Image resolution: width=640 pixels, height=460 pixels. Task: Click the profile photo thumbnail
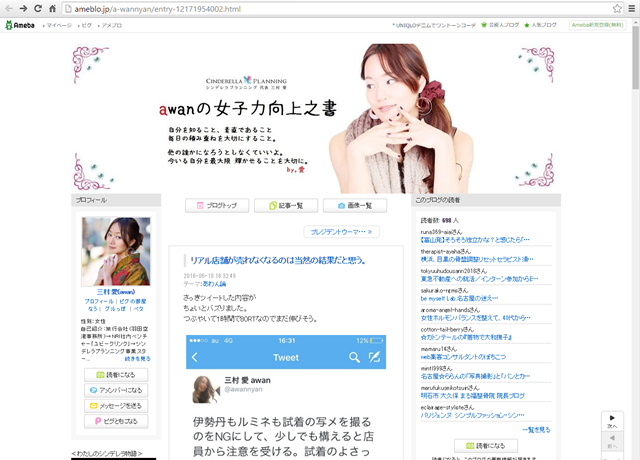point(116,252)
